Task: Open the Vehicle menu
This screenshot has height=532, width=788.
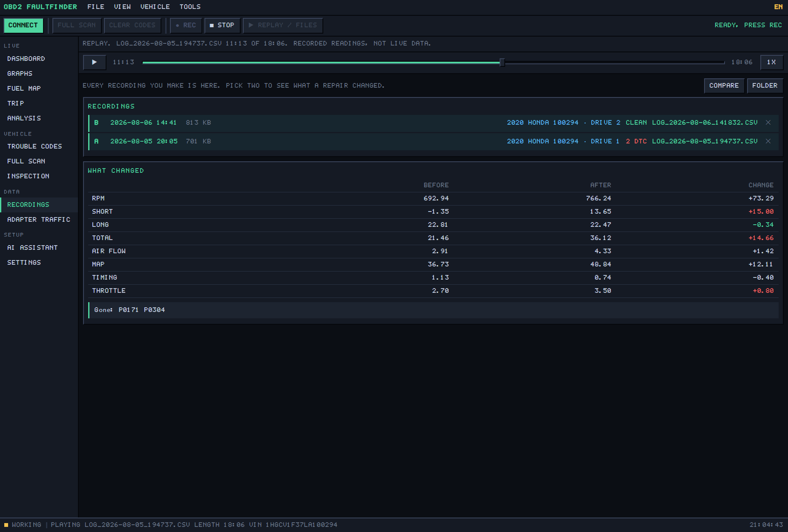Action: coord(155,7)
